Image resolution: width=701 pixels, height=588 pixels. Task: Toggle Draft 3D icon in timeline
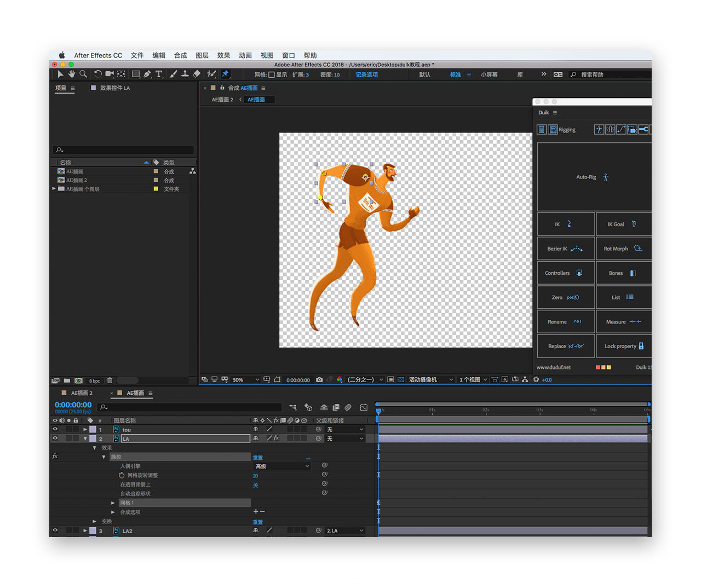[308, 407]
